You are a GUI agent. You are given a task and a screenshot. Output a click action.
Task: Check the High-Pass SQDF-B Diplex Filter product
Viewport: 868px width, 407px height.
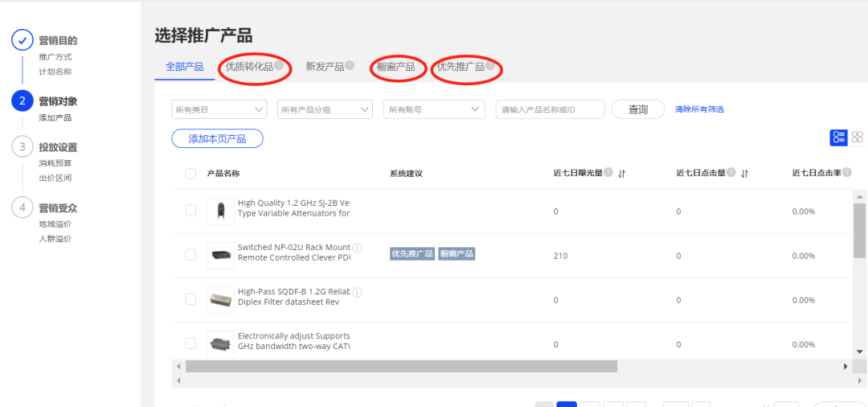190,299
